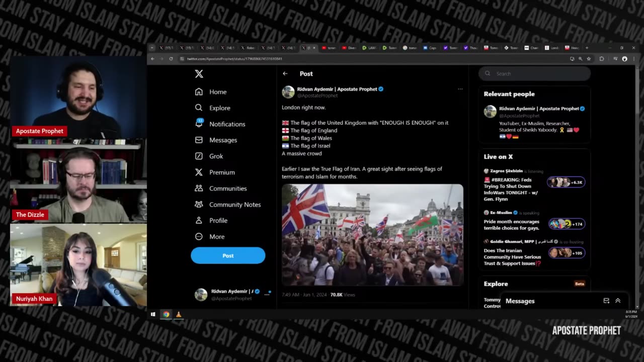The image size is (644, 362).
Task: Open account switcher dots beside Ridvan Aydemir
Action: point(267,295)
